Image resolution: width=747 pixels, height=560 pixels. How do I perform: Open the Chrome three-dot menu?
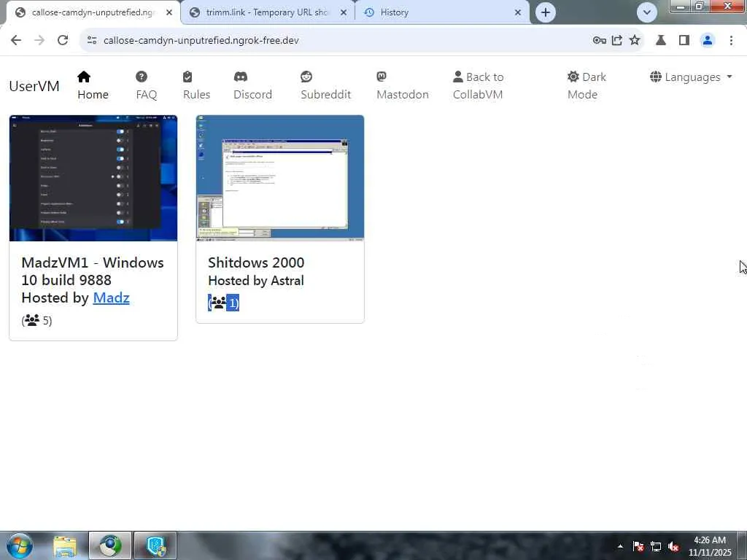pos(731,41)
